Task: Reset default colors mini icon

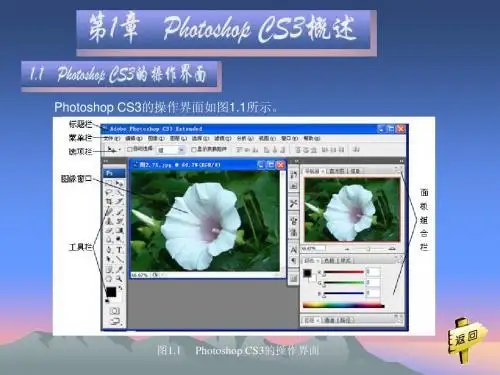Action: [107, 301]
